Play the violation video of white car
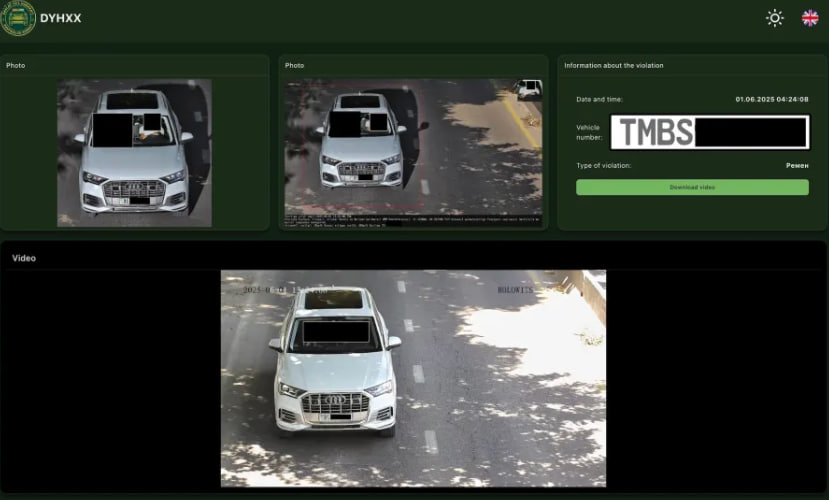 tap(413, 378)
